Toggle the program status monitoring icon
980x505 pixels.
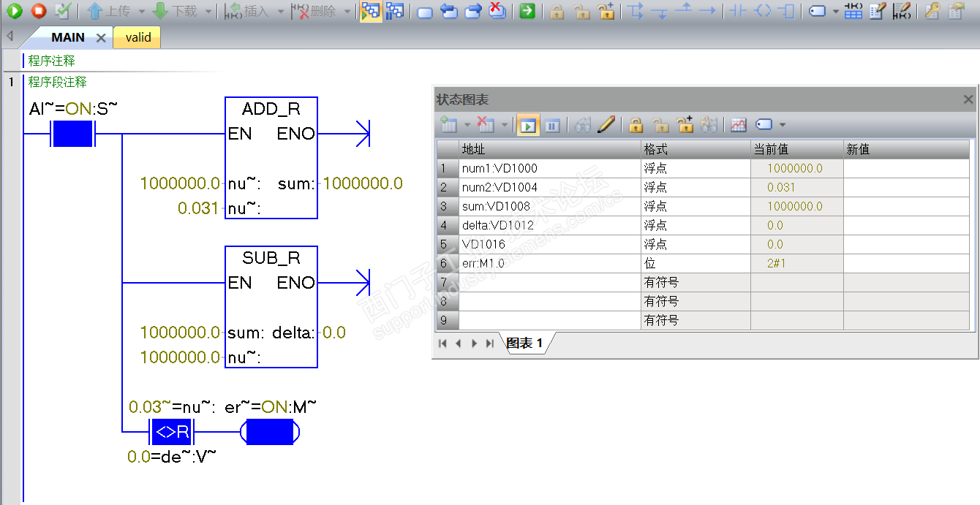coord(371,11)
